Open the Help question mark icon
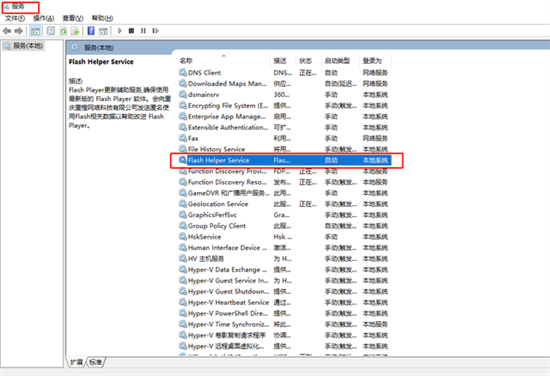 (x=91, y=31)
